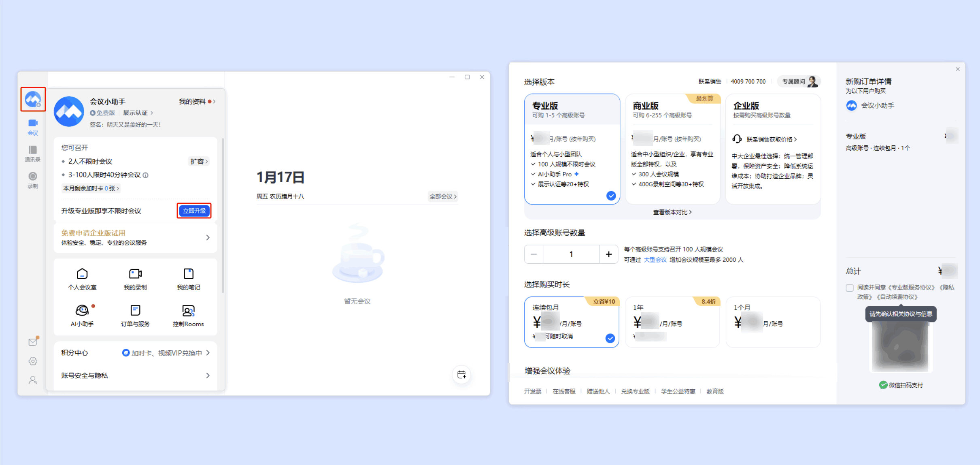Open 全部会议 all meetings list
This screenshot has width=980, height=465.
443,196
